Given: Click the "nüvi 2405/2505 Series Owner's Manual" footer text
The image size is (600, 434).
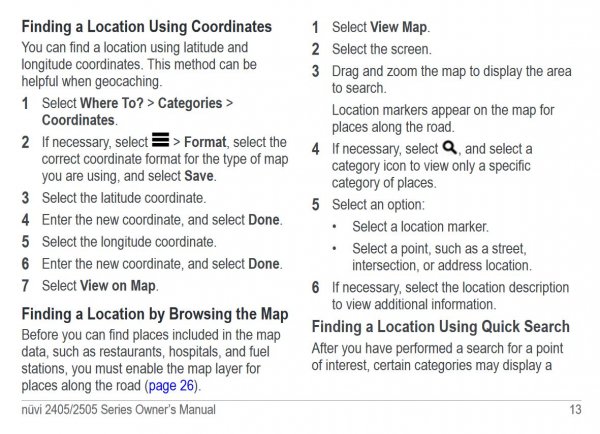Looking at the screenshot, I should click(x=118, y=409).
